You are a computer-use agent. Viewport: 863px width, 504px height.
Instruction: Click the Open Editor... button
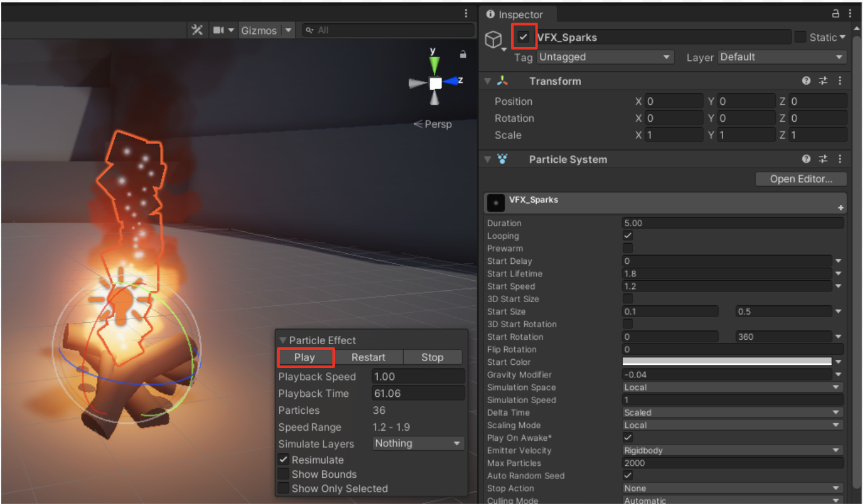800,179
